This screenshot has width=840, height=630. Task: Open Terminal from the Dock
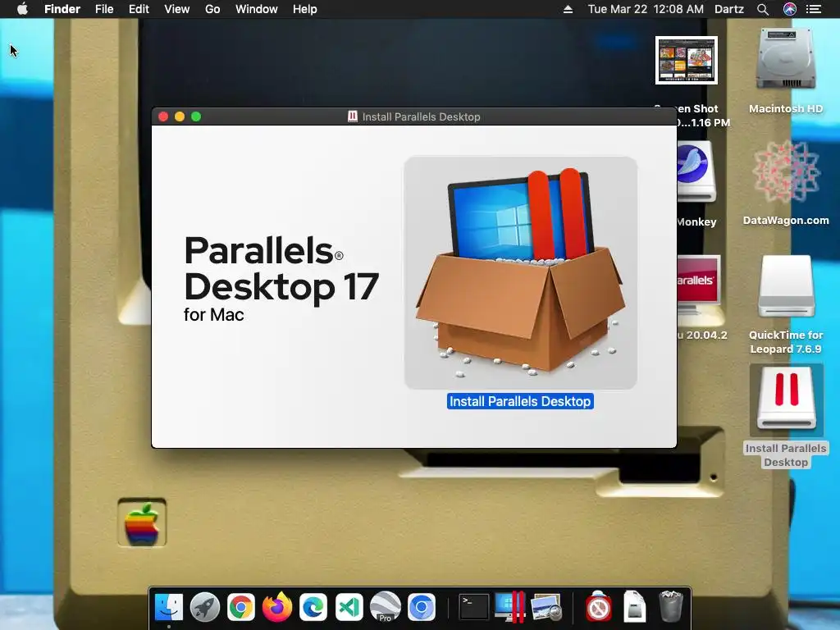pyautogui.click(x=474, y=608)
